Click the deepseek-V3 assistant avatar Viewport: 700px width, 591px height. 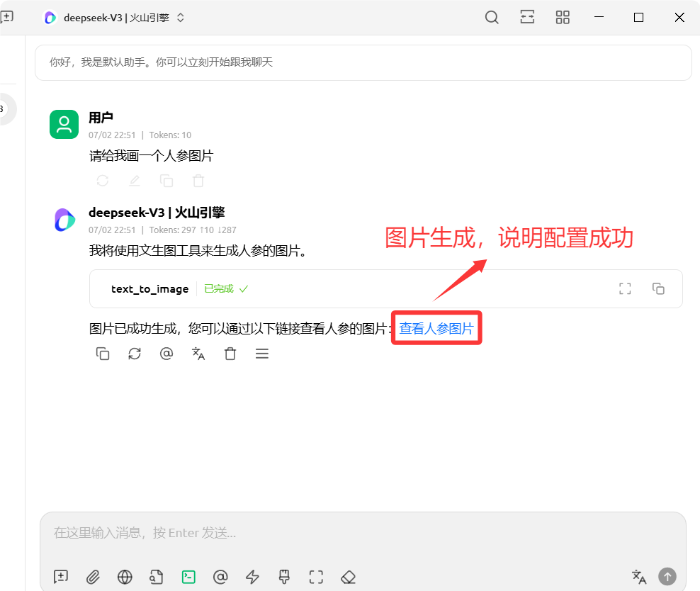tap(64, 220)
